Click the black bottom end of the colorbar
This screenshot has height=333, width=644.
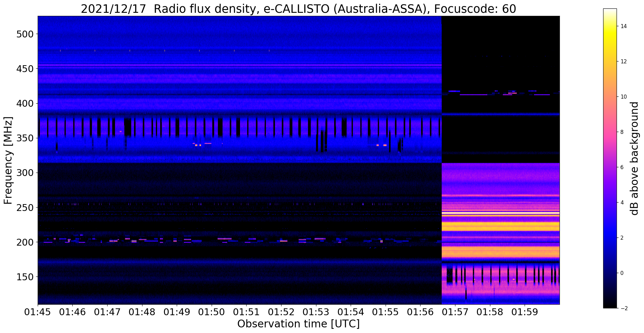[610, 305]
